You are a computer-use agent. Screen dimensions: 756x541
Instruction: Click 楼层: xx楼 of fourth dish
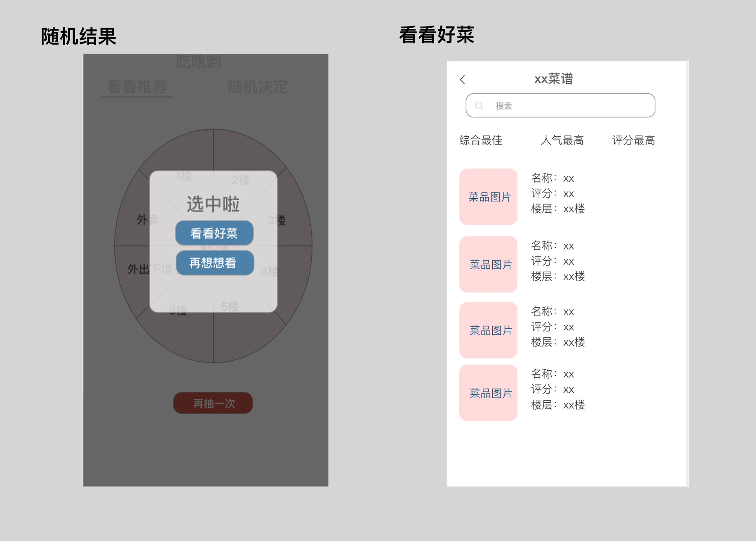(x=558, y=405)
